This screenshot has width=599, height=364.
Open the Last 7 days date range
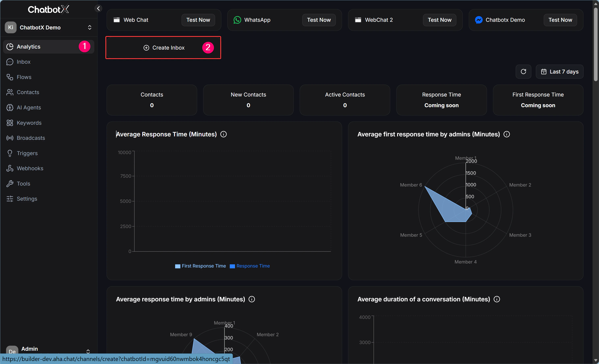click(x=559, y=72)
